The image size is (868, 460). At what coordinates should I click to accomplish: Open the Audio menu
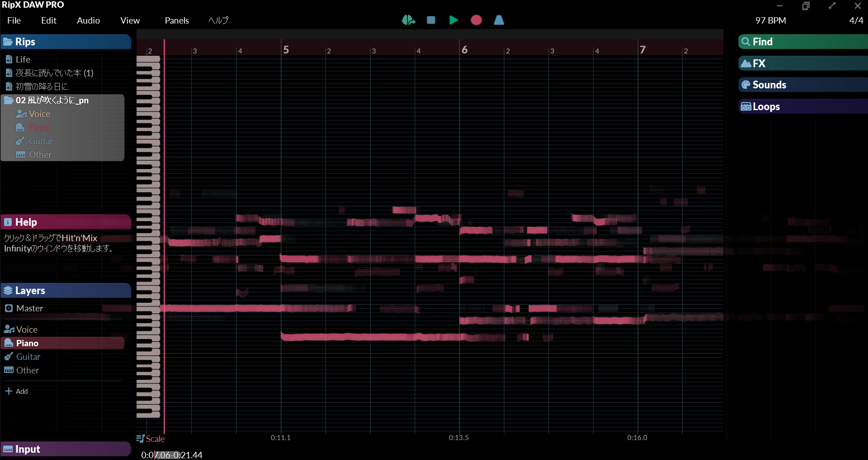click(88, 20)
